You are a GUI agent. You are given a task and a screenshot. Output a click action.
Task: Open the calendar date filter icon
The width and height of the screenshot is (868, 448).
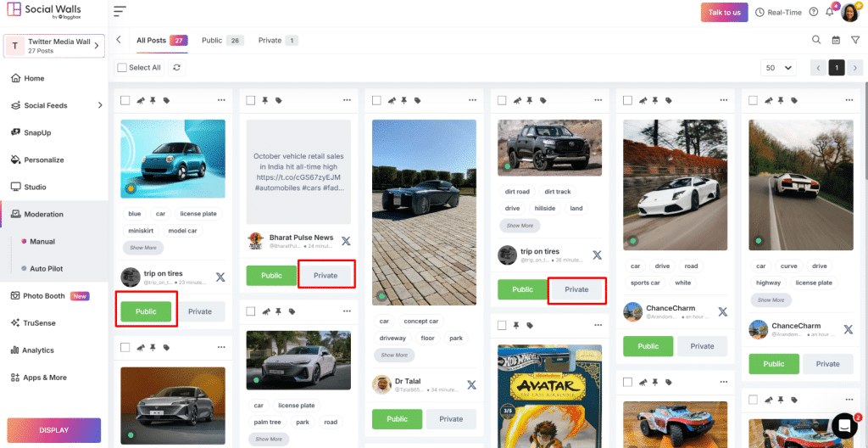pyautogui.click(x=836, y=40)
